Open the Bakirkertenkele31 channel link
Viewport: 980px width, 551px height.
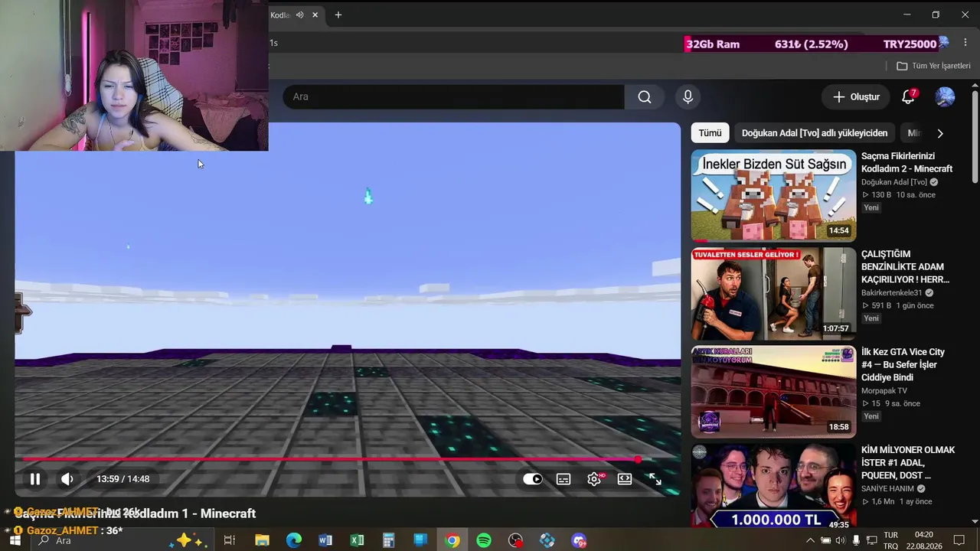click(x=892, y=293)
